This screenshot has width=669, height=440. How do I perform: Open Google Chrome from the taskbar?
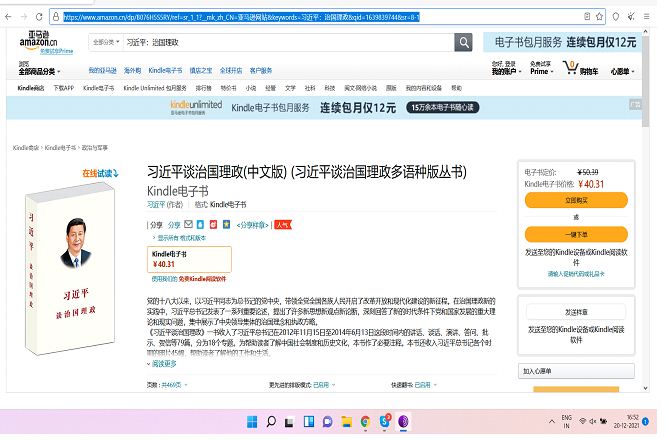(365, 422)
